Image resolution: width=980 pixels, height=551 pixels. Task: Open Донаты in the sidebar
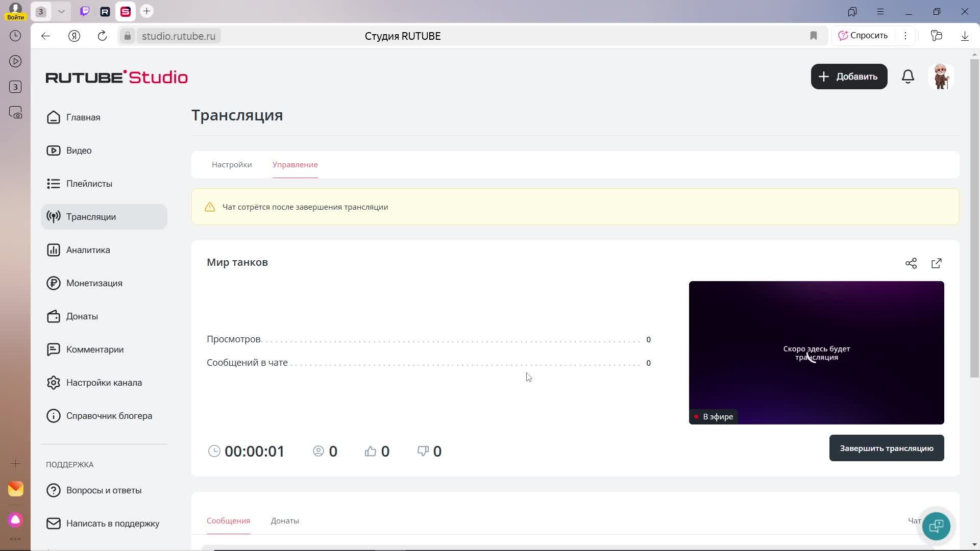click(x=104, y=316)
